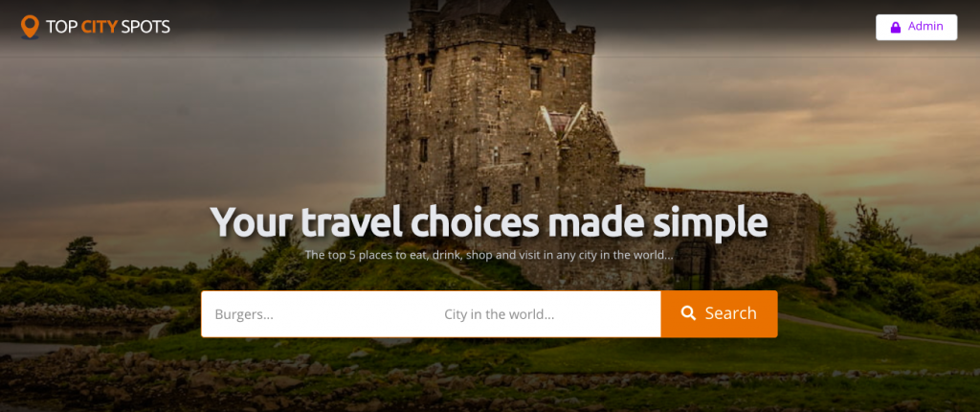
Task: Focus the City in the world field
Action: pos(546,314)
